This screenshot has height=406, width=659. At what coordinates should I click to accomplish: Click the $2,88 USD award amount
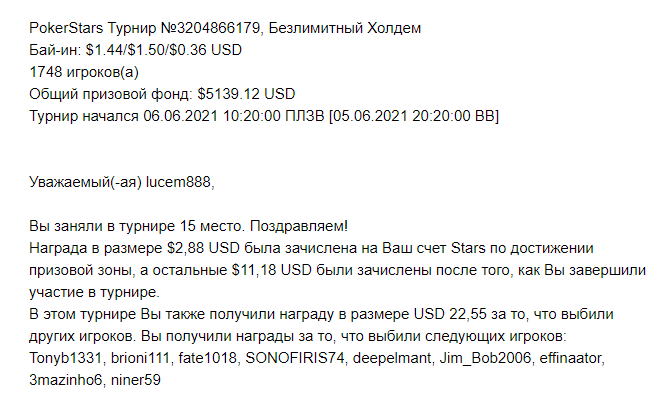click(x=203, y=248)
